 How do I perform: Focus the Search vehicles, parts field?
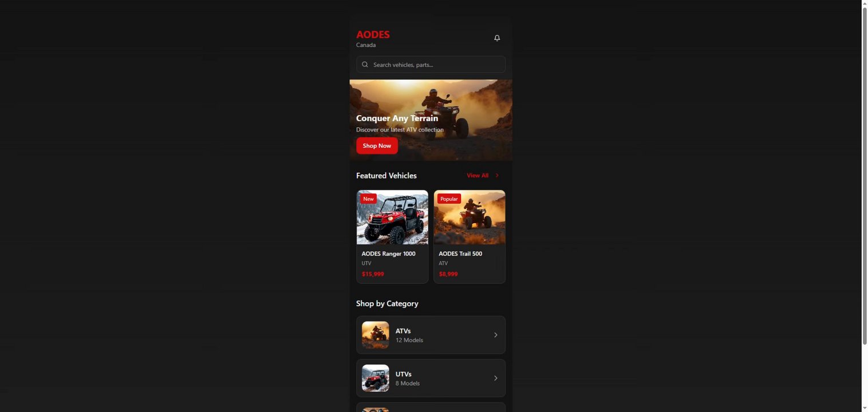click(431, 65)
